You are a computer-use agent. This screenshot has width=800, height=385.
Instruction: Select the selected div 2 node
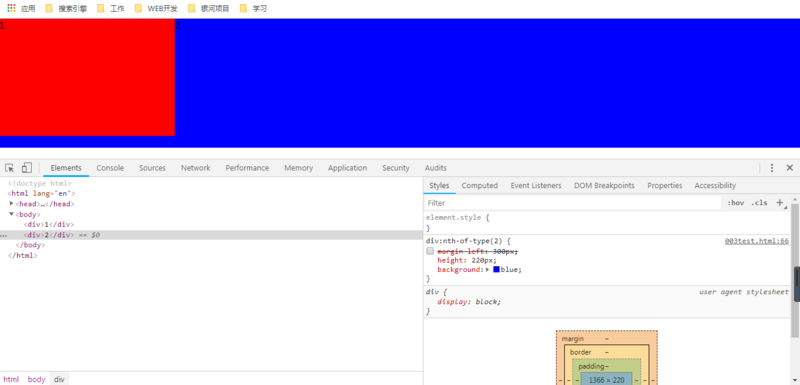[x=211, y=235]
